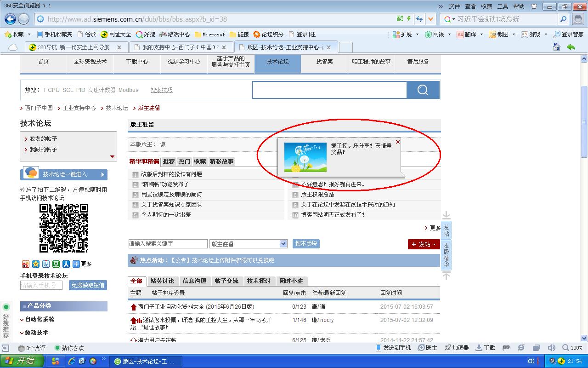Viewport: 588px width, 368px height.
Task: Open the 版主驻留 board dropdown
Action: (249, 244)
